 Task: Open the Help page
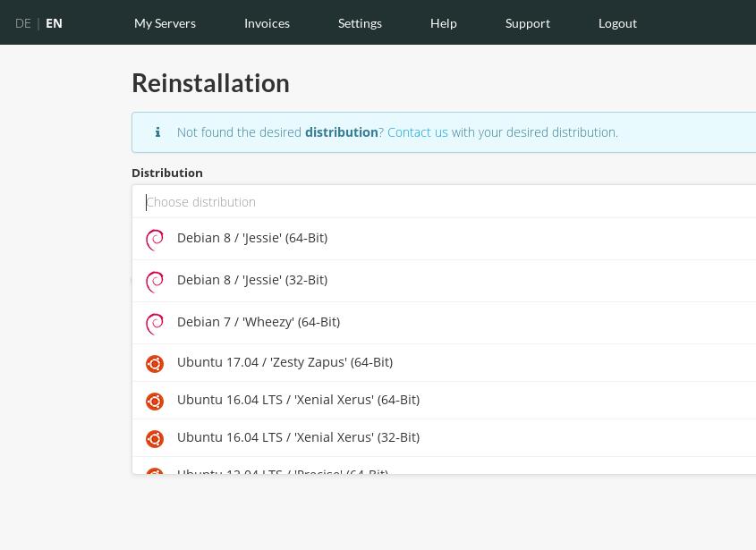click(444, 23)
